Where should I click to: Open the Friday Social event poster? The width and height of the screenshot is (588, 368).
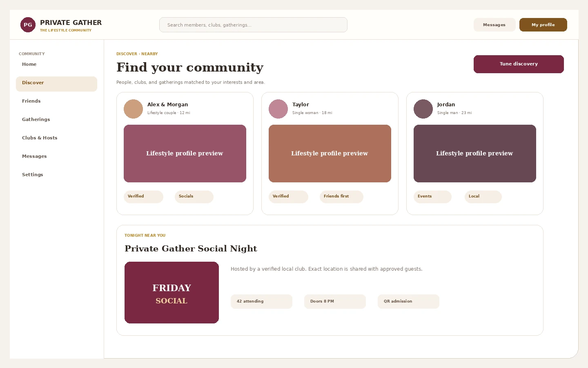point(171,292)
